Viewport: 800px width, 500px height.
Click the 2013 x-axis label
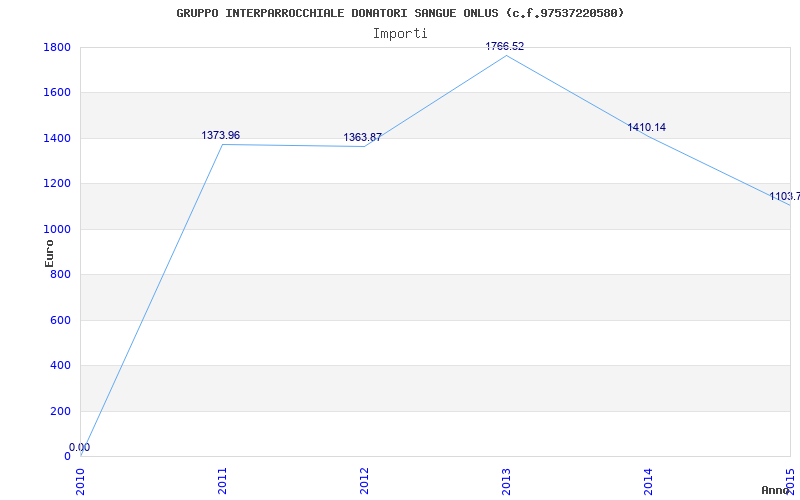[506, 482]
